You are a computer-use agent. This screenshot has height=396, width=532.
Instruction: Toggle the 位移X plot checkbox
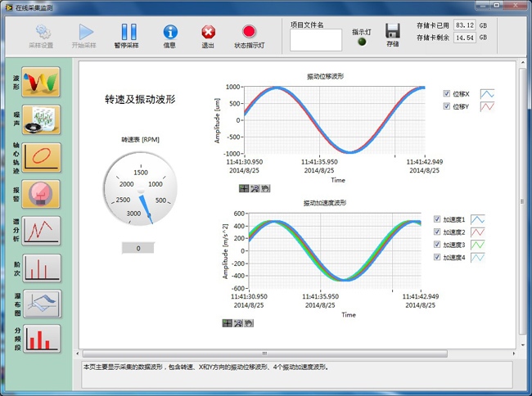(447, 93)
